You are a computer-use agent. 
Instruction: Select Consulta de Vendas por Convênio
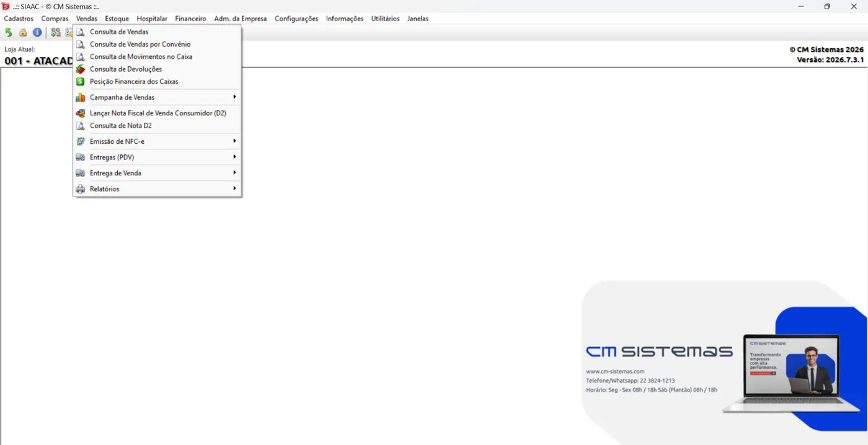click(x=157, y=45)
